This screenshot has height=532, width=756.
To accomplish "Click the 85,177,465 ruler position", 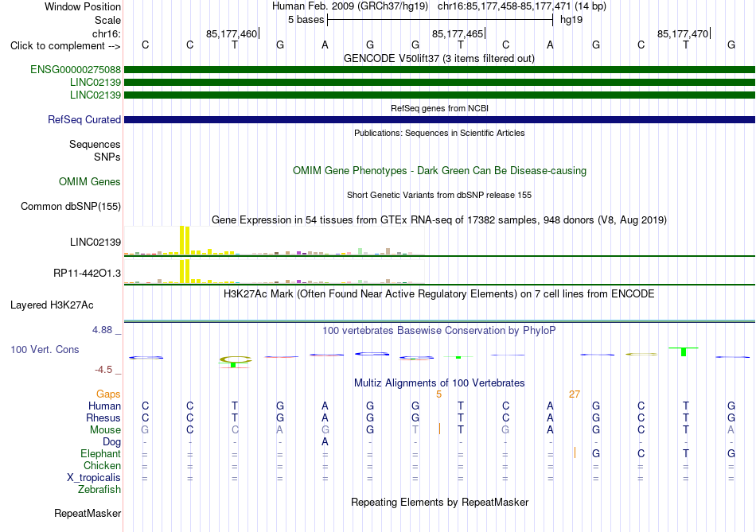I will 457,33.
